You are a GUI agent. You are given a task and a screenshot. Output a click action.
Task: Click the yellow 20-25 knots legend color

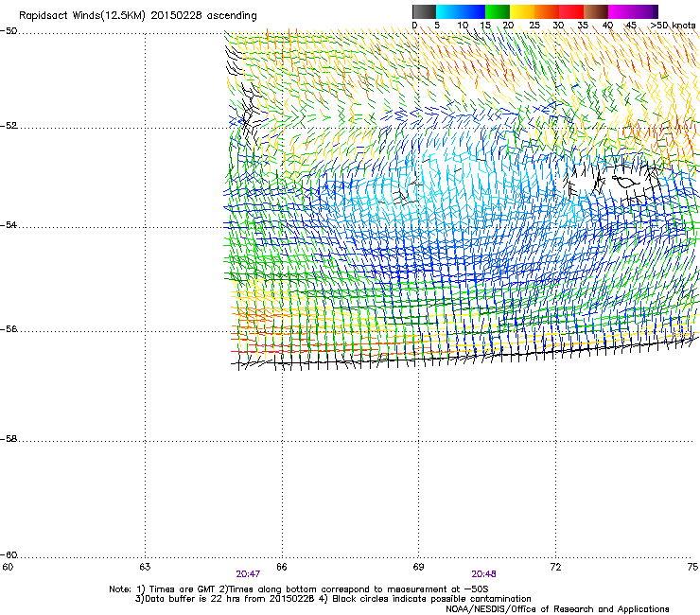tap(522, 11)
